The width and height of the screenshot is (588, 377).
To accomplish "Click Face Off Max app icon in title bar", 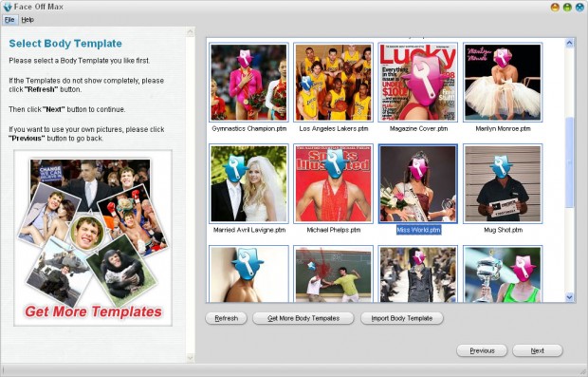I will (x=8, y=7).
